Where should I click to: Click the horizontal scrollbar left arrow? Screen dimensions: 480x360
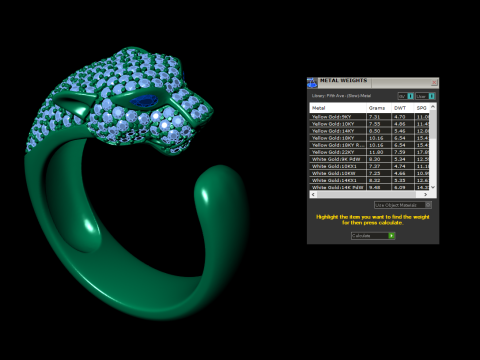313,194
